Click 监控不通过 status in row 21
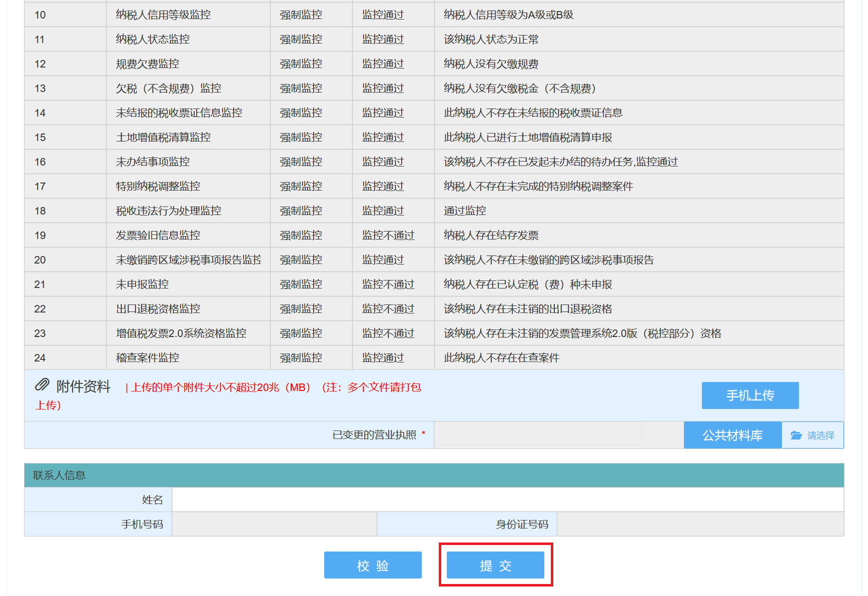The height and width of the screenshot is (596, 868). tap(388, 284)
